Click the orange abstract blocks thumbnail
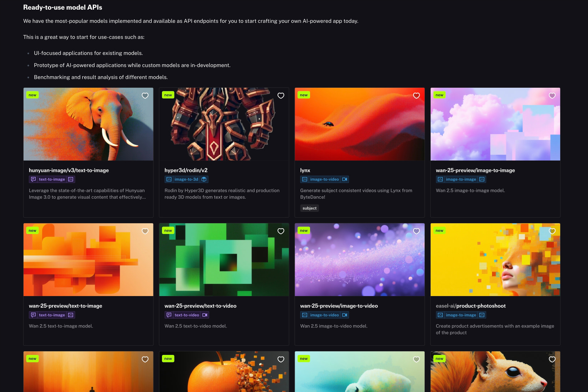 88,260
